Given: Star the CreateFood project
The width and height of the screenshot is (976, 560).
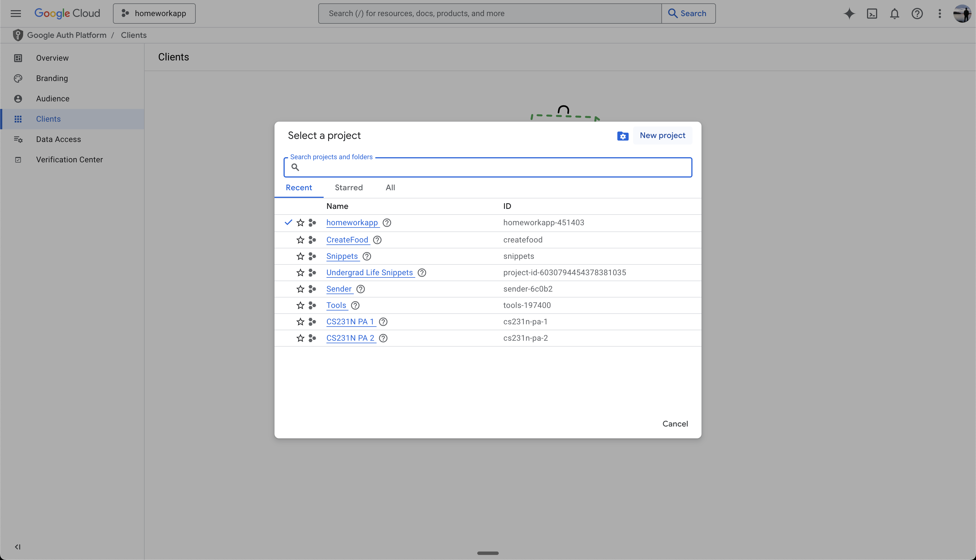Looking at the screenshot, I should [x=300, y=240].
